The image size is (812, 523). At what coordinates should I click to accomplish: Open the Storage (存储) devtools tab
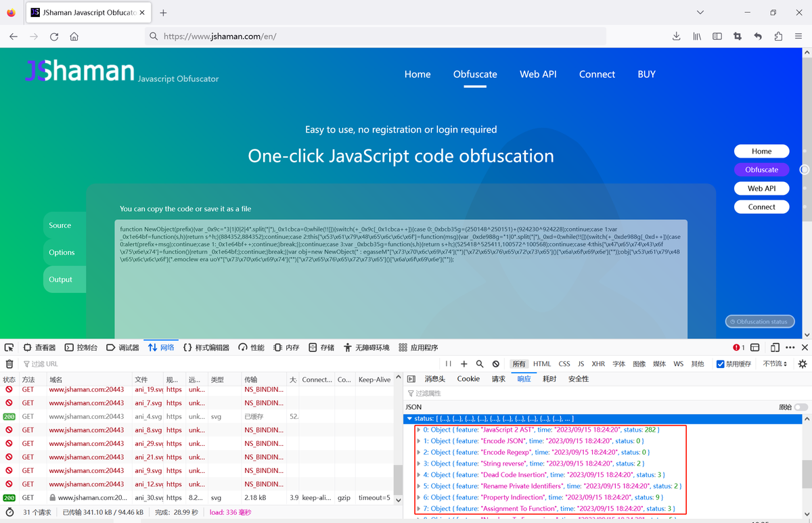coord(321,347)
